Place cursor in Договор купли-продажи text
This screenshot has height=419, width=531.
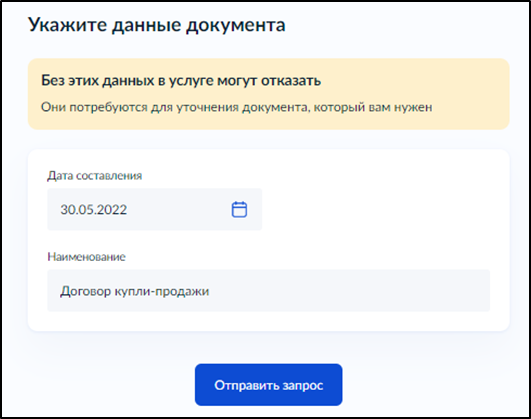point(134,291)
